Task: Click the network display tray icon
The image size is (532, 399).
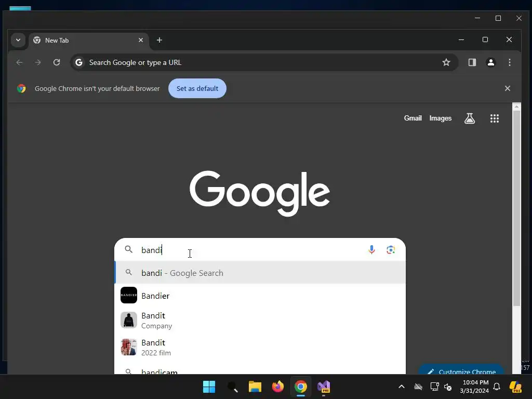Action: pos(434,387)
